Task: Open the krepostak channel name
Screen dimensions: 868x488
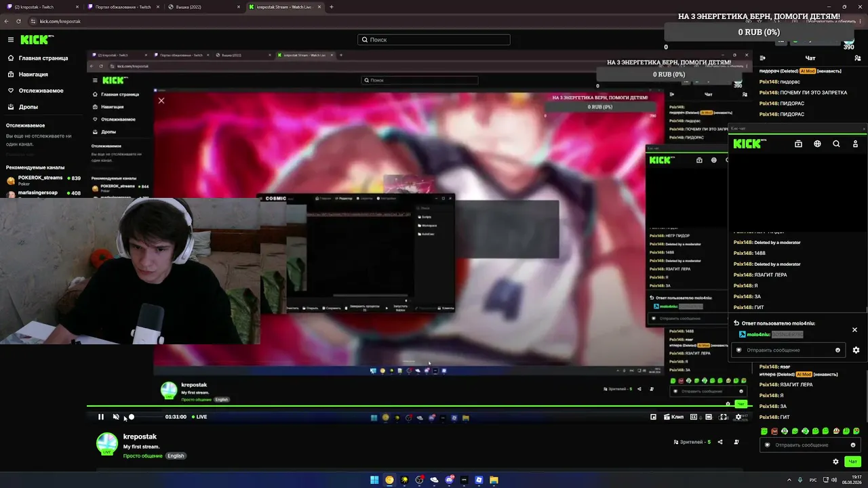Action: point(140,437)
